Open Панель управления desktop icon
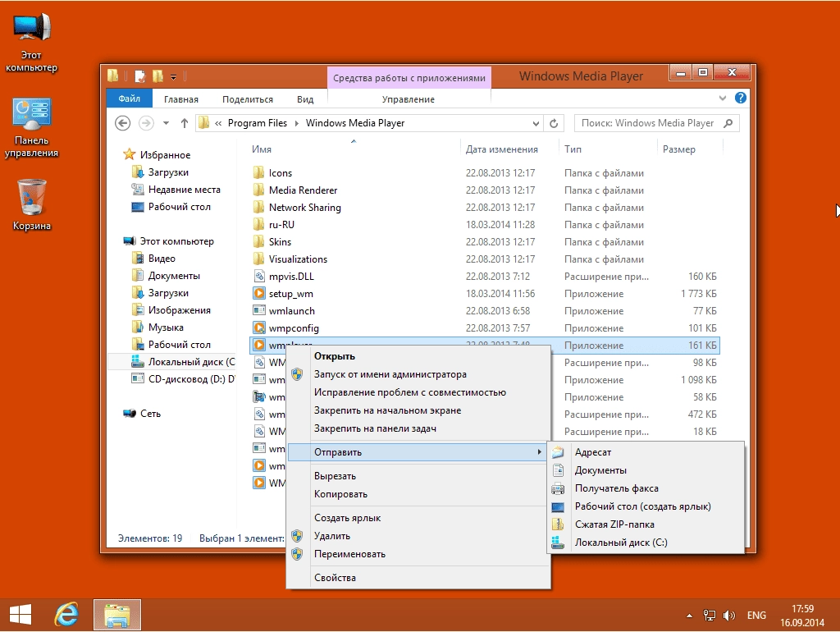The height and width of the screenshot is (632, 840). [x=32, y=127]
